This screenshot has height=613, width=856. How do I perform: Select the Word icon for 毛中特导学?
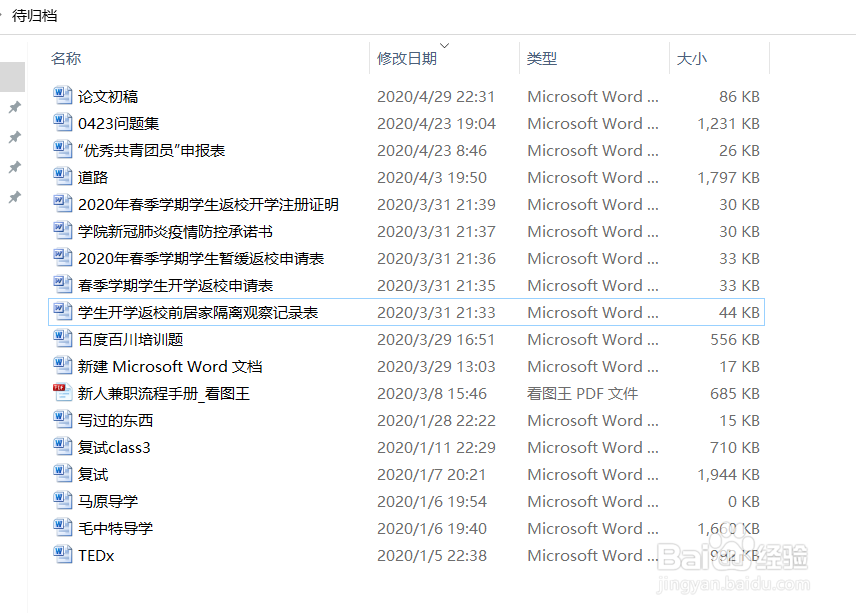pos(62,527)
